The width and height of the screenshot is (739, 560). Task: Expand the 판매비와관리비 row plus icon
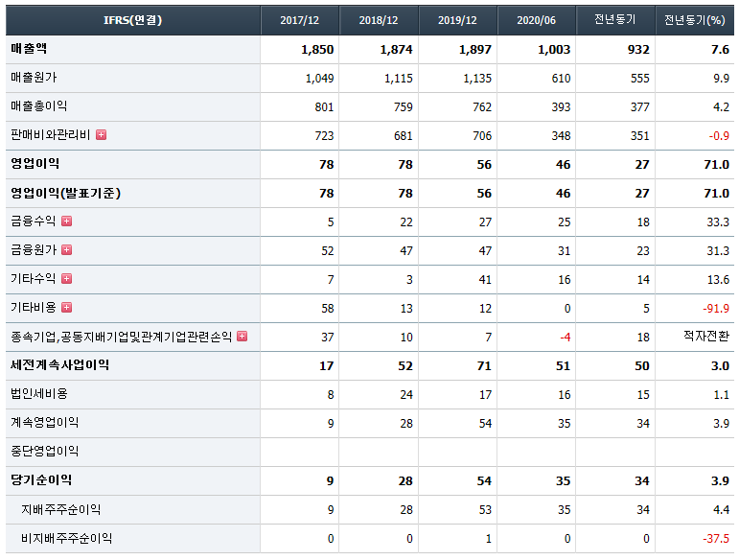(x=101, y=135)
